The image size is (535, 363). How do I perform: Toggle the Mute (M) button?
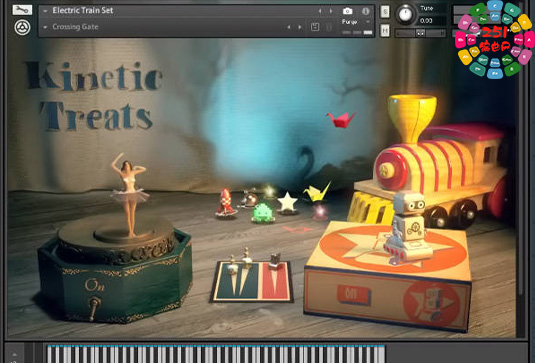pos(385,31)
